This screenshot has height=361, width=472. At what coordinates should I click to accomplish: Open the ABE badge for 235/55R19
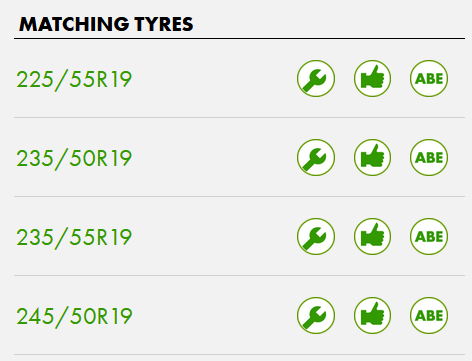tap(429, 237)
